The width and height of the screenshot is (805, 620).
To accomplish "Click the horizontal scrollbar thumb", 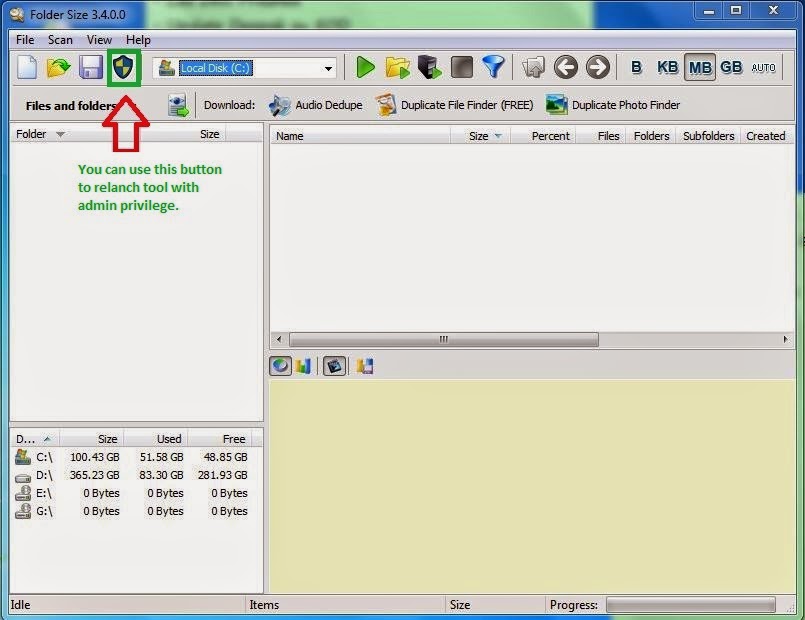I will [444, 339].
